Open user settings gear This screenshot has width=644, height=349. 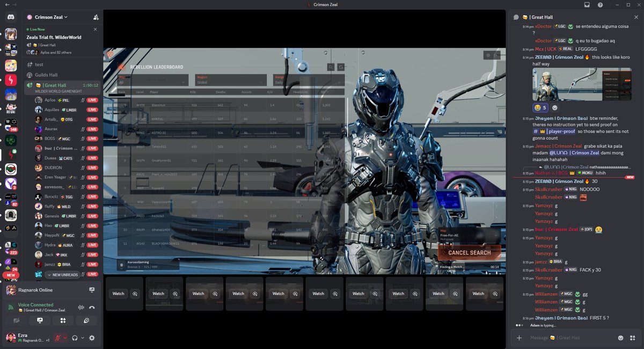pos(92,338)
